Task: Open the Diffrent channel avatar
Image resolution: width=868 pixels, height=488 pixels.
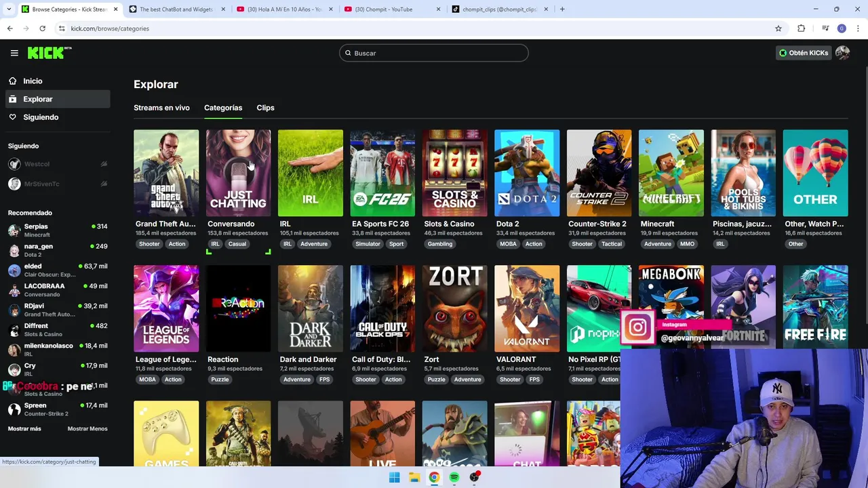Action: (x=14, y=329)
